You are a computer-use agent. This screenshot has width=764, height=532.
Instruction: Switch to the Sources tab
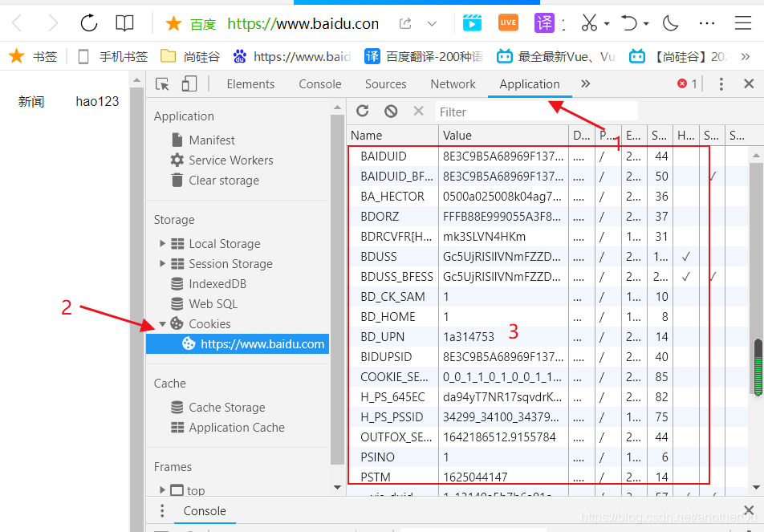tap(385, 84)
